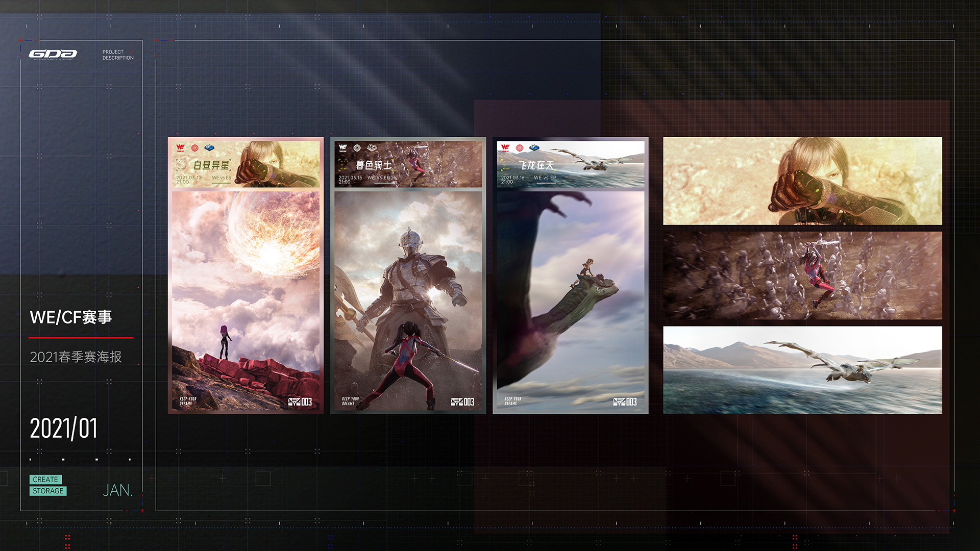Viewport: 980px width, 551px height.
Task: Click the GDA logo in the sidebar
Action: [53, 54]
